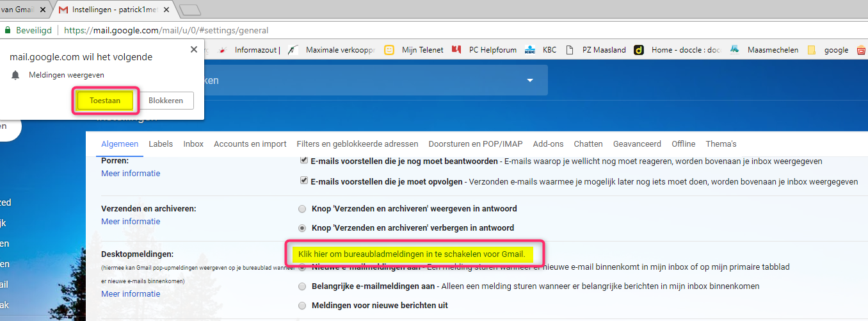868x321 pixels.
Task: Click the red shopping basket bookmark icon
Action: coord(861,49)
